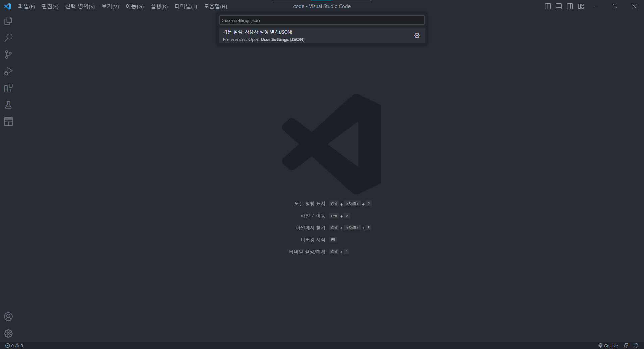Click the command palette input field
644x349 pixels.
point(322,20)
